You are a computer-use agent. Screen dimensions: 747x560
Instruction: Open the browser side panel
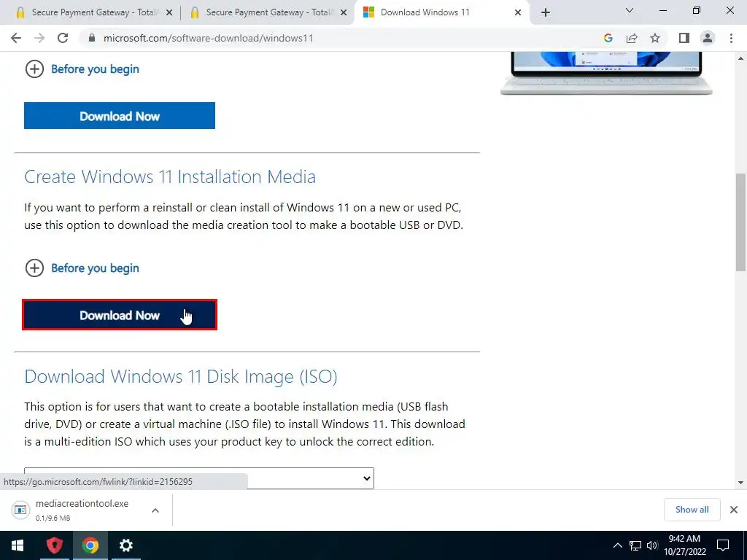coord(684,38)
